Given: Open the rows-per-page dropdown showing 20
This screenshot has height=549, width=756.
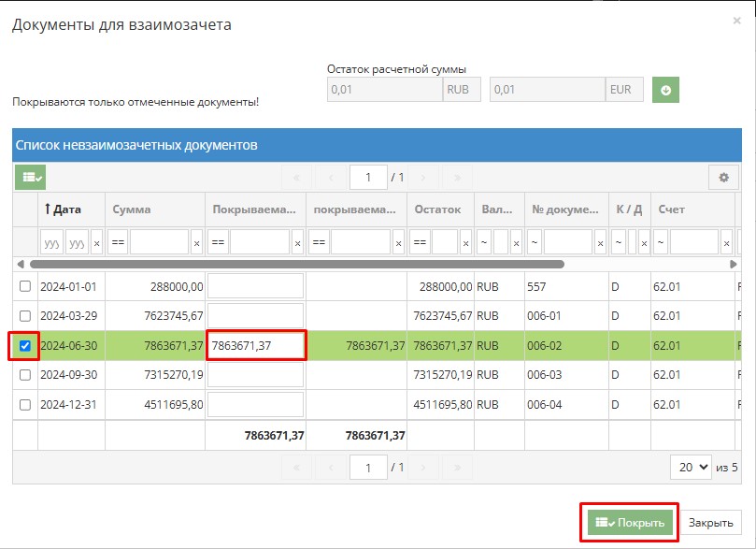Looking at the screenshot, I should (x=691, y=466).
